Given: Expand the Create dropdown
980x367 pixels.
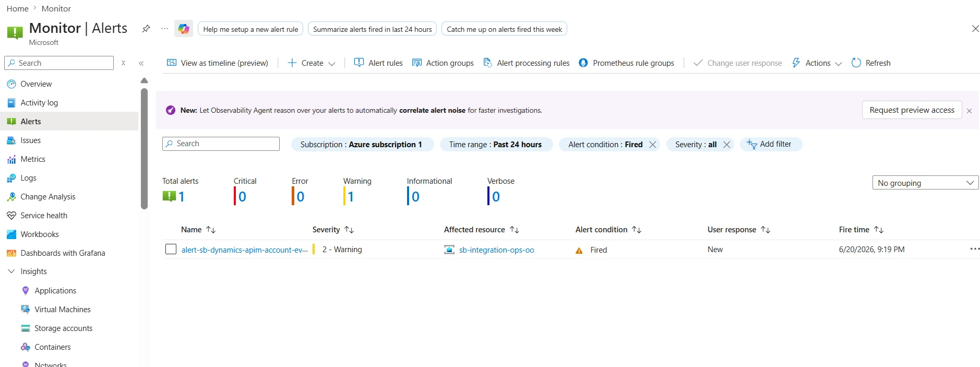Looking at the screenshot, I should tap(312, 63).
